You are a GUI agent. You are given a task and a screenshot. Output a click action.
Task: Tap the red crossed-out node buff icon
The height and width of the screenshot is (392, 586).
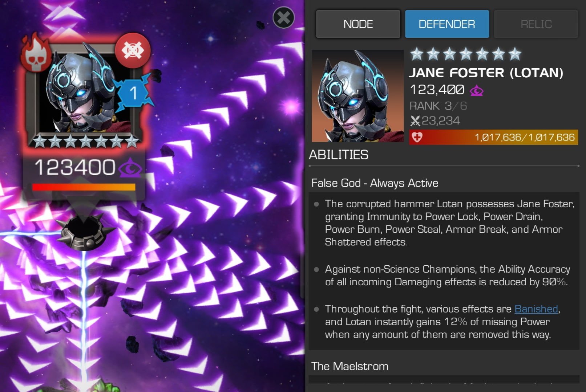point(133,50)
